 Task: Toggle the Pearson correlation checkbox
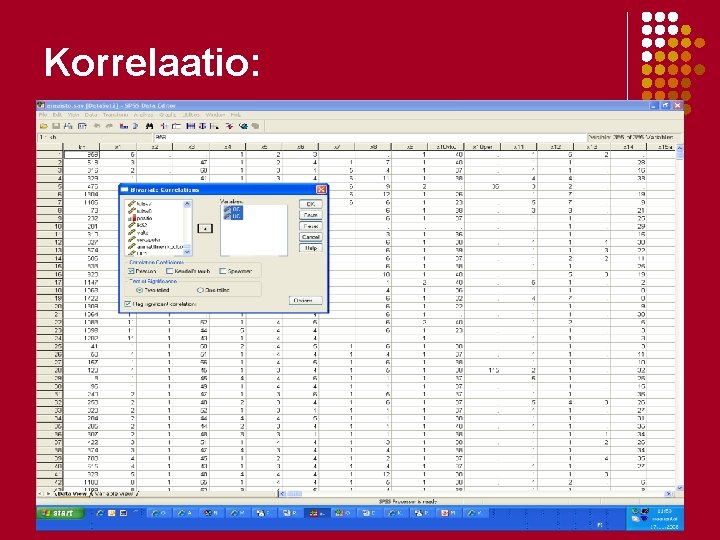tap(131, 271)
